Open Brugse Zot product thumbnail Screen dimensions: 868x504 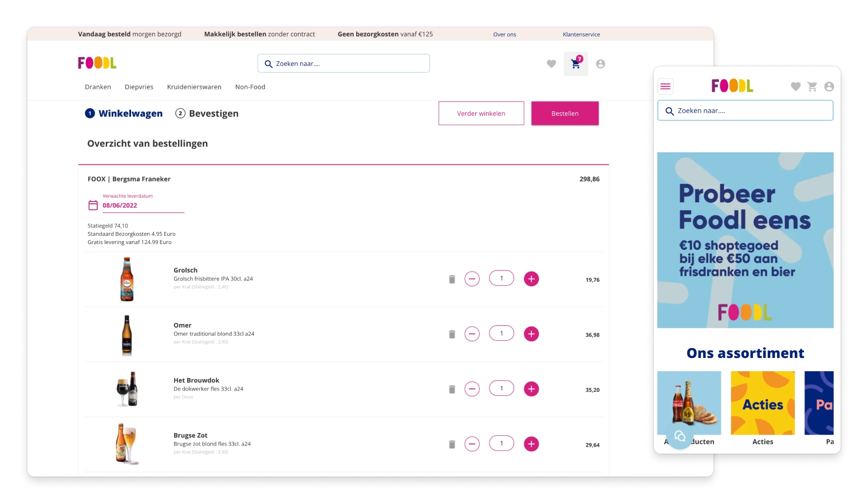click(x=127, y=444)
